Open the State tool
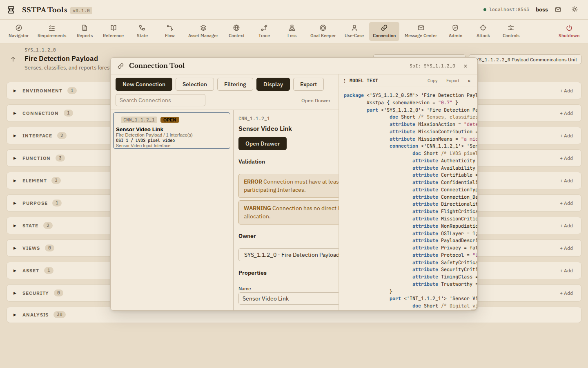 tap(142, 31)
